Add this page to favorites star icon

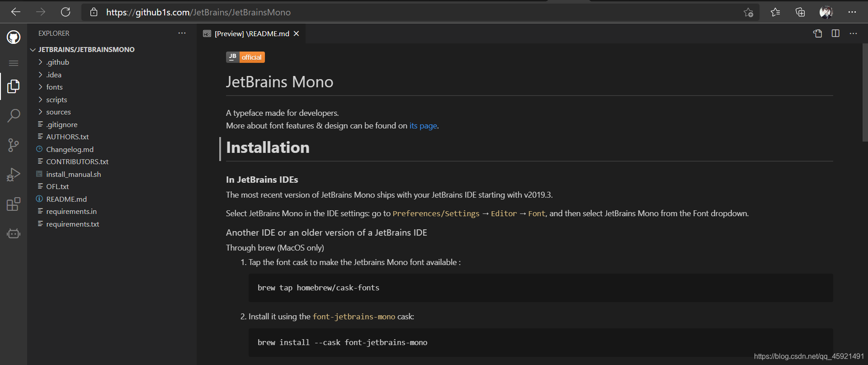748,12
